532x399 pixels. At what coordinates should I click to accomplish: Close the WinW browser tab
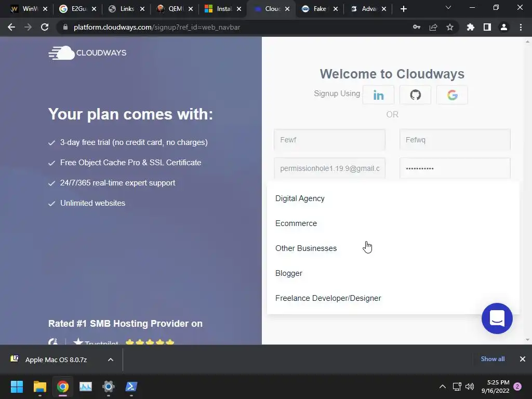tap(45, 9)
